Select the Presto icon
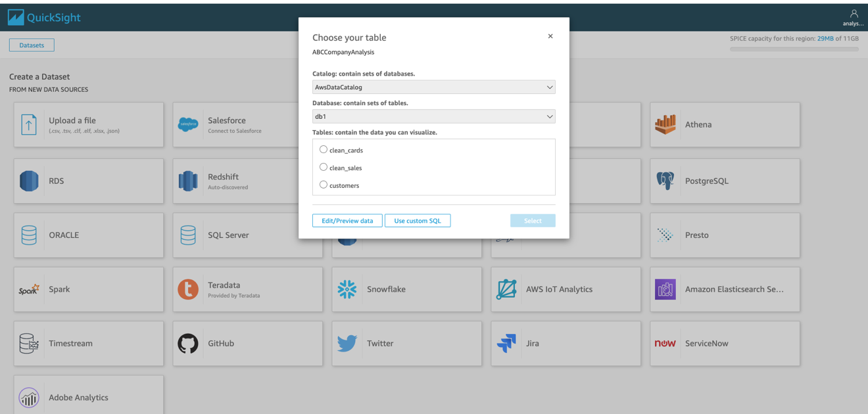The width and height of the screenshot is (868, 414). [665, 235]
